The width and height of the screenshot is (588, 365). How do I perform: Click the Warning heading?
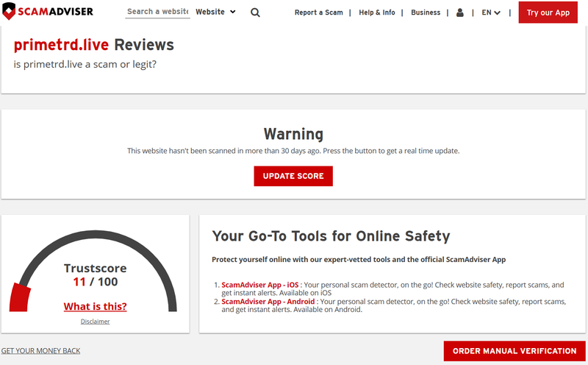coord(293,134)
